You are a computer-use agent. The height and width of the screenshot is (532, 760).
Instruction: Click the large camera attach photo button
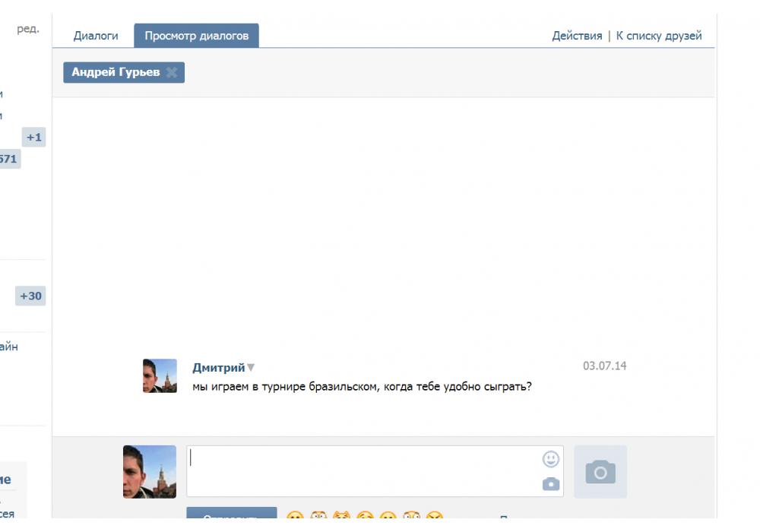pos(600,472)
